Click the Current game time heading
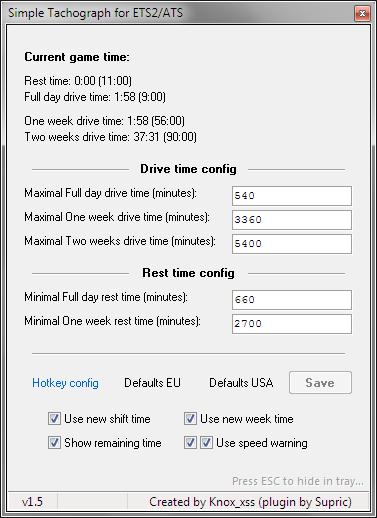The height and width of the screenshot is (518, 377). 77,57
